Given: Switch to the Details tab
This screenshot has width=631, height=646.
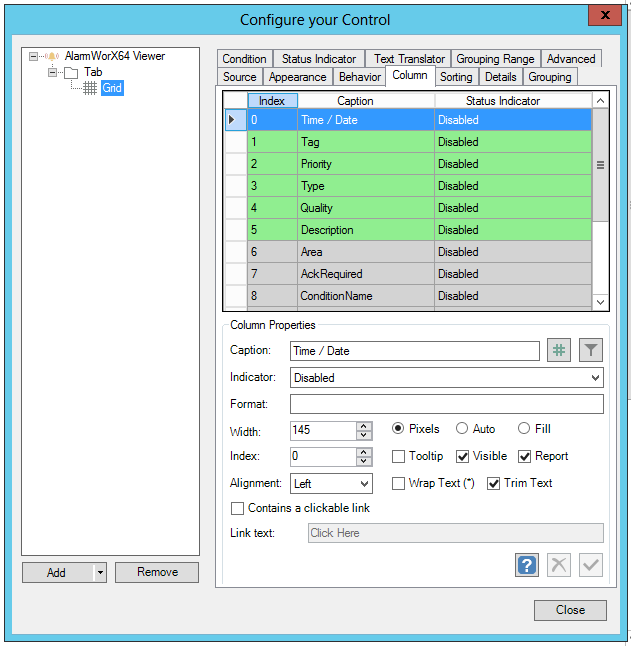Looking at the screenshot, I should click(500, 77).
